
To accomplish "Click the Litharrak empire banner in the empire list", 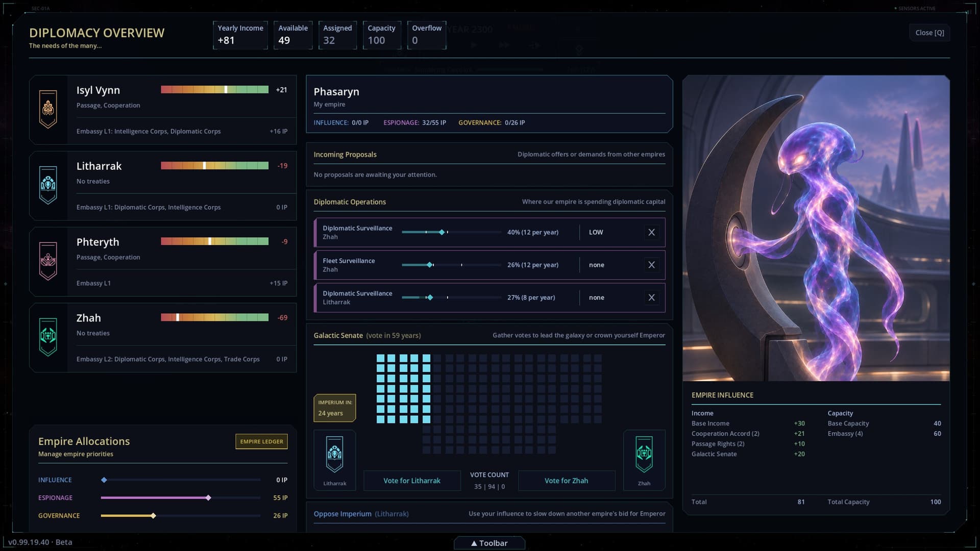I will point(48,185).
